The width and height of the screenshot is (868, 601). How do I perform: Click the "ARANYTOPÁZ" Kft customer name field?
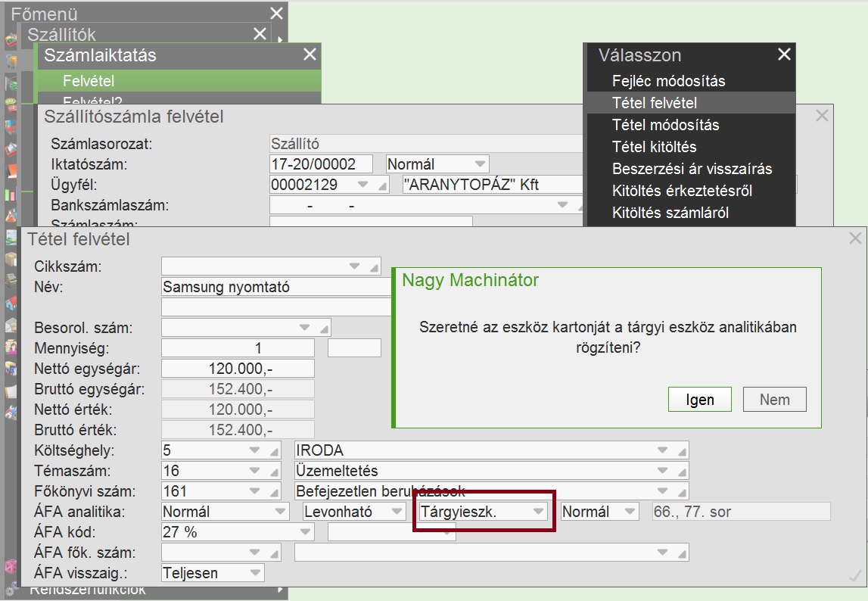[493, 185]
